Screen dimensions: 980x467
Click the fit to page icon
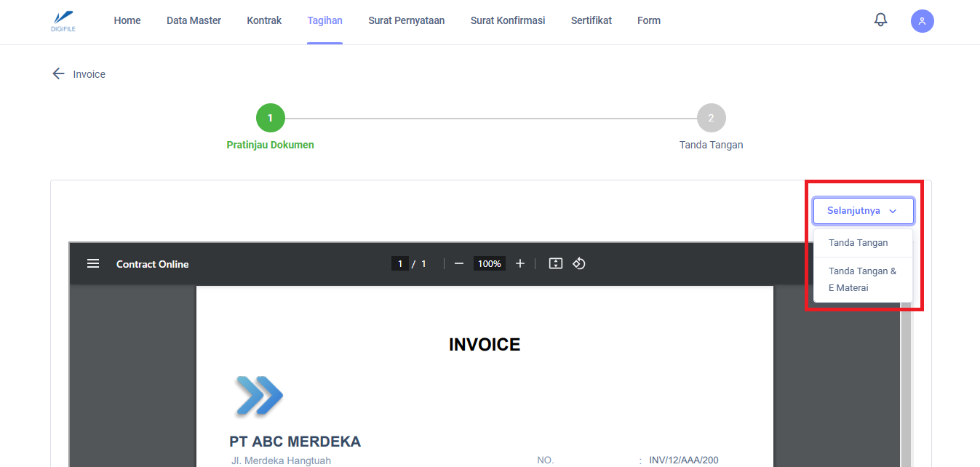[556, 263]
